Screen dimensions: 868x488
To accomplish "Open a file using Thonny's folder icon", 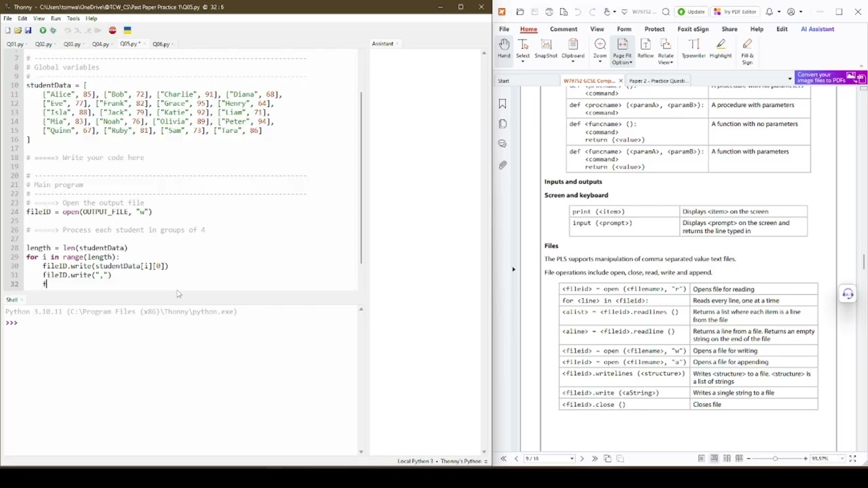I will click(x=18, y=30).
